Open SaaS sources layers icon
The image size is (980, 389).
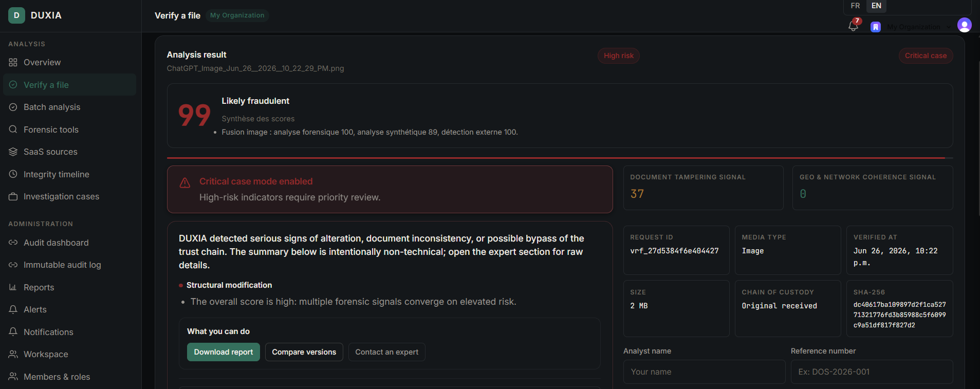13,152
